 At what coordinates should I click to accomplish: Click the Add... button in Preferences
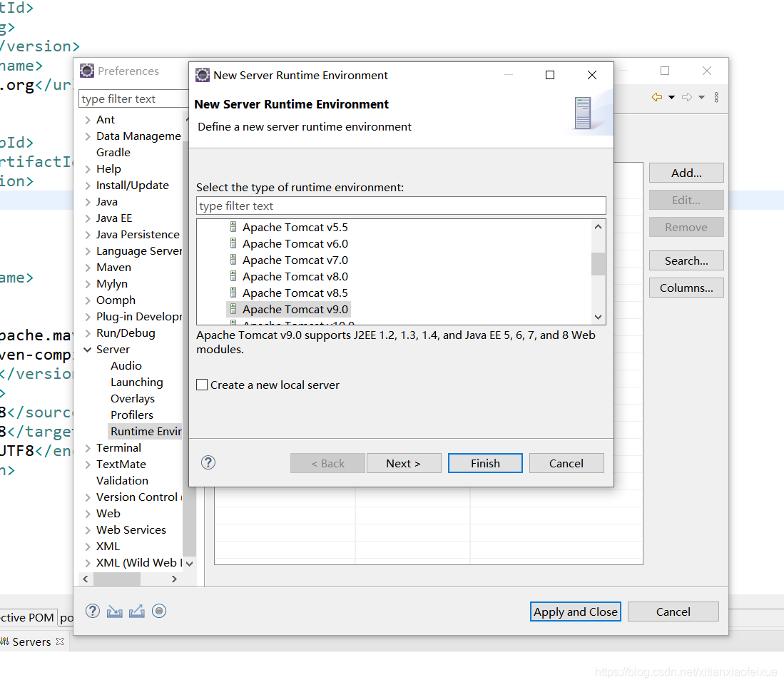click(x=686, y=173)
